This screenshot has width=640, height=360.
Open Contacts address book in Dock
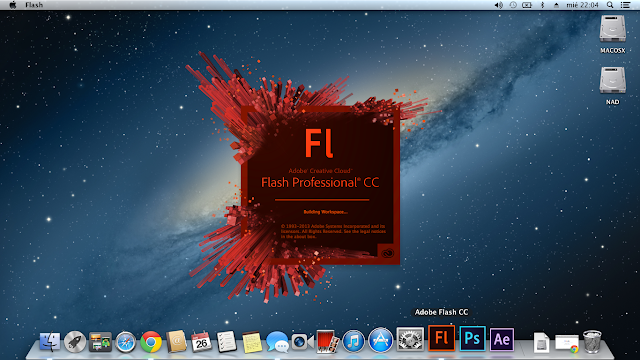(176, 341)
